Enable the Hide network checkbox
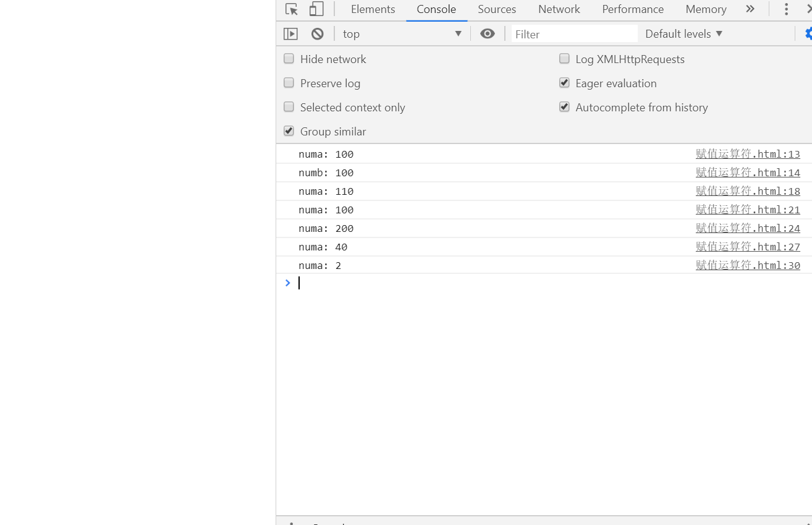Viewport: 812px width, 525px height. [289, 59]
